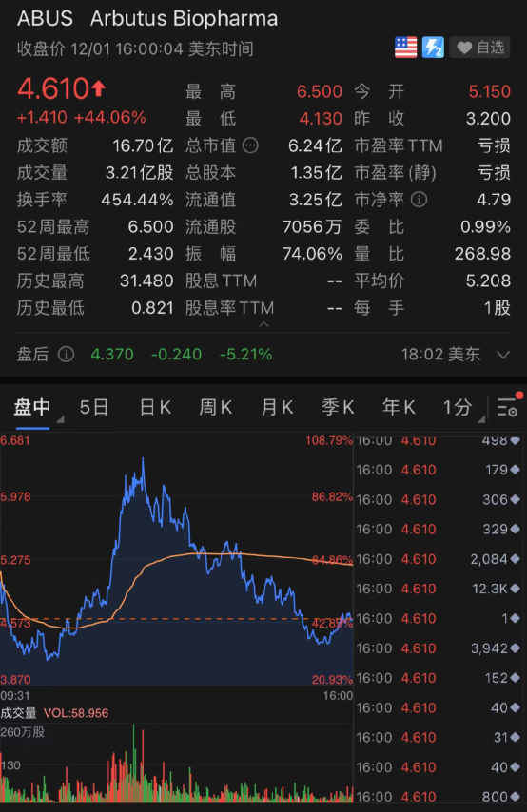Select the trade row with volume 2,084
527x812 pixels.
coord(439,559)
